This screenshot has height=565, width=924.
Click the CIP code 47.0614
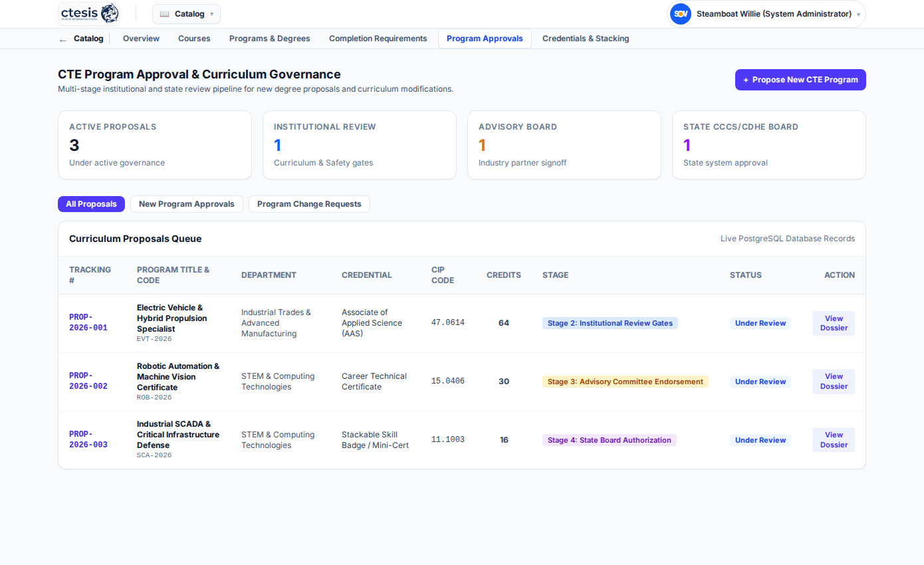click(448, 323)
